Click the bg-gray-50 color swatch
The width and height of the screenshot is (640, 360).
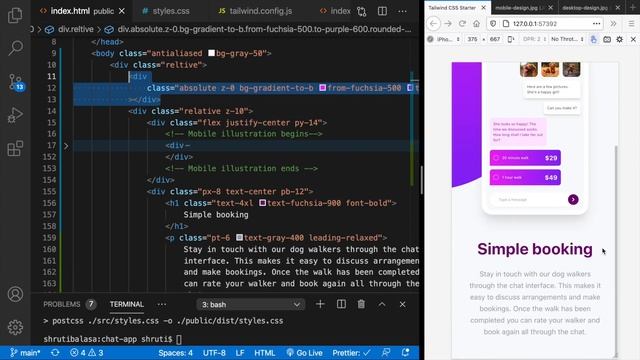211,53
